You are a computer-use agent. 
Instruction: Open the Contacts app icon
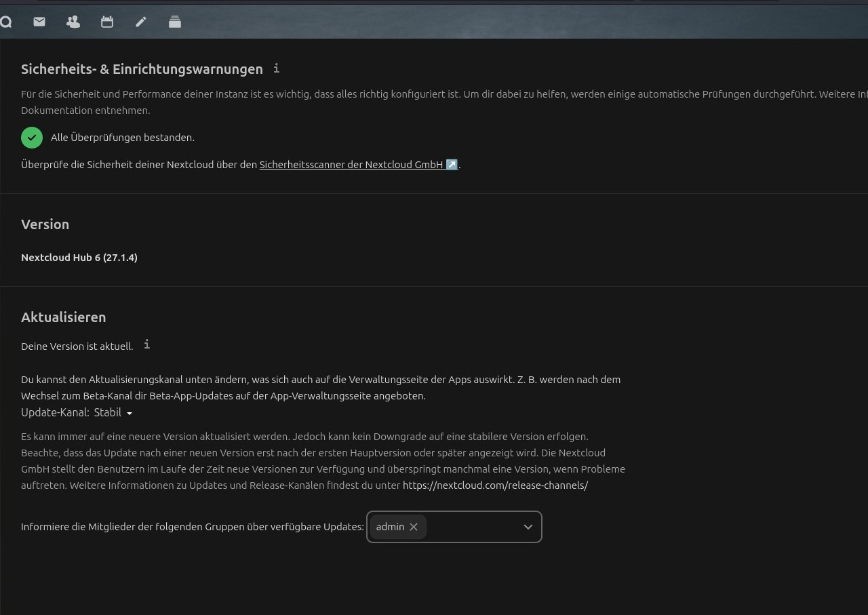(x=73, y=22)
